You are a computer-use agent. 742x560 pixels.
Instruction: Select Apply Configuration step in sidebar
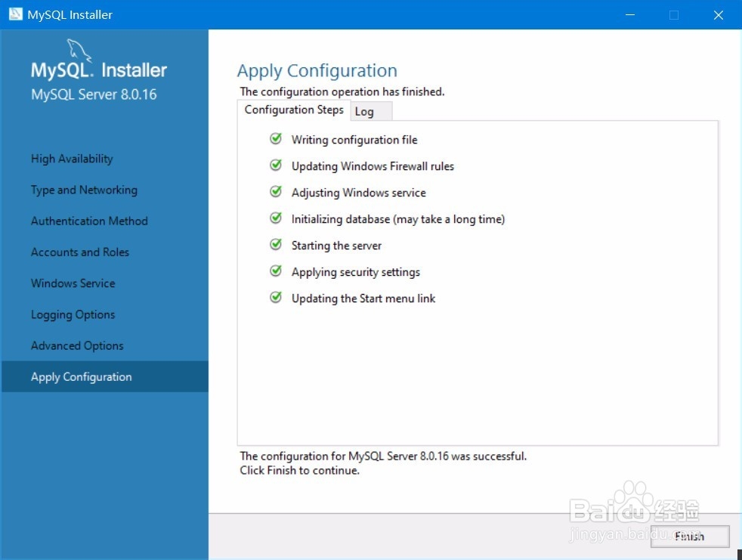pos(105,377)
